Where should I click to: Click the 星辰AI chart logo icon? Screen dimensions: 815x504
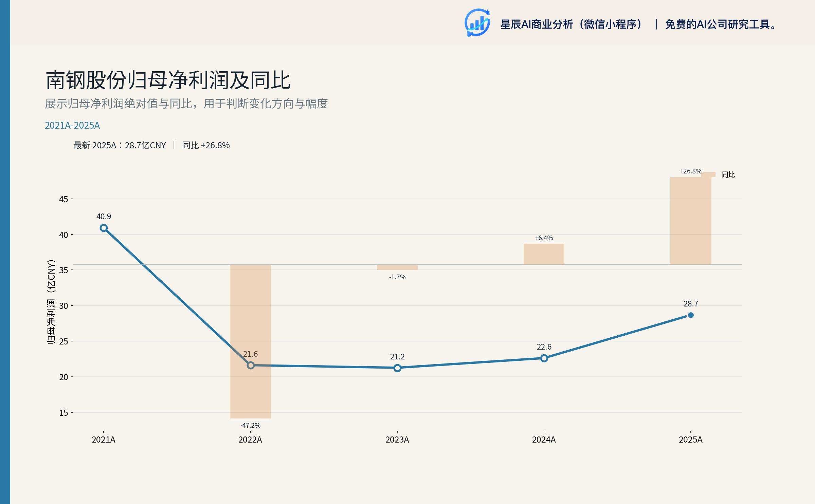click(477, 23)
